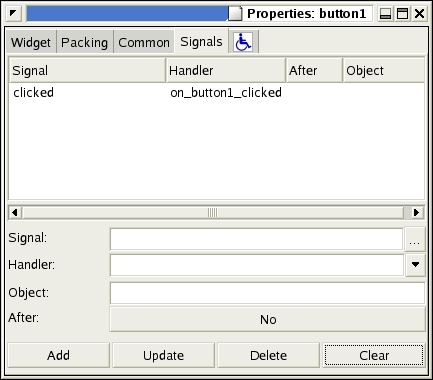Image resolution: width=433 pixels, height=380 pixels.
Task: Switch to the Widget tab
Action: pyautogui.click(x=31, y=42)
